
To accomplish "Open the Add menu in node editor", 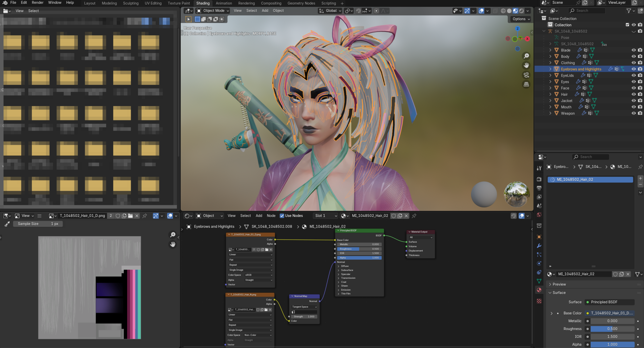I will click(x=259, y=216).
